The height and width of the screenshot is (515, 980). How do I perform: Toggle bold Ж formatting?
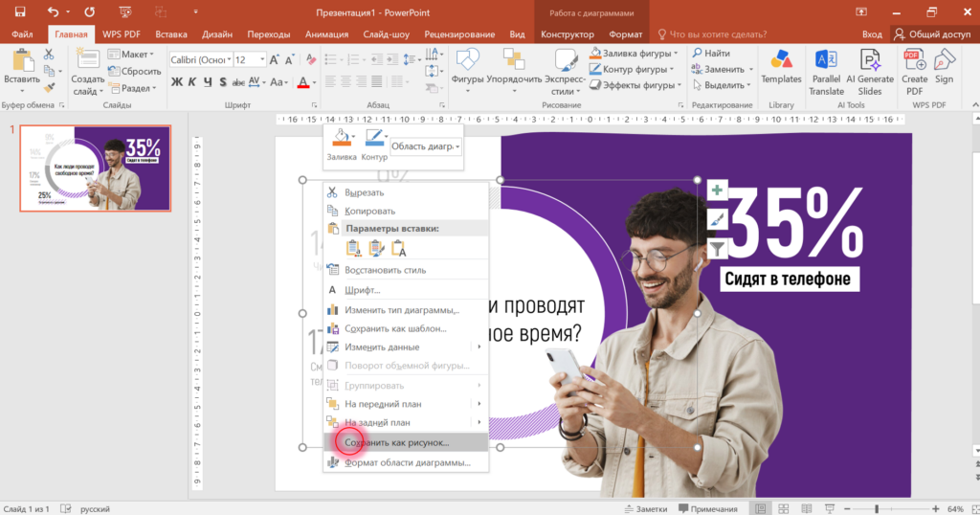coord(177,82)
